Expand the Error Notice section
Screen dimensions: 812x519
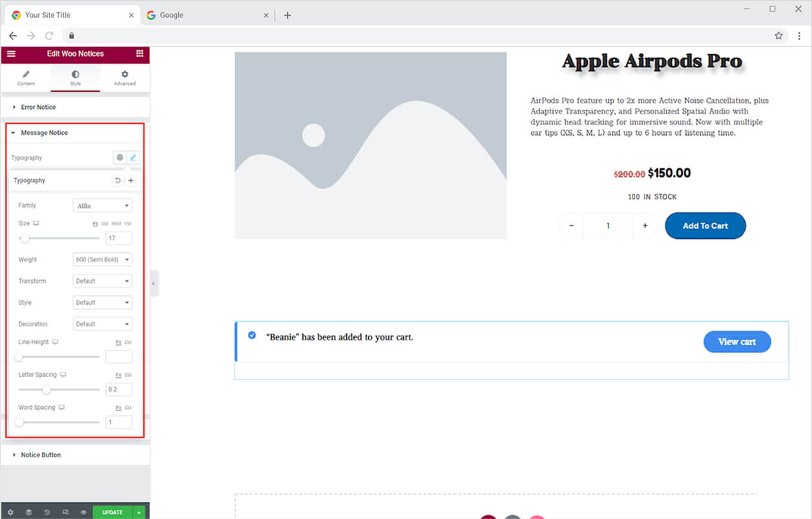[38, 107]
